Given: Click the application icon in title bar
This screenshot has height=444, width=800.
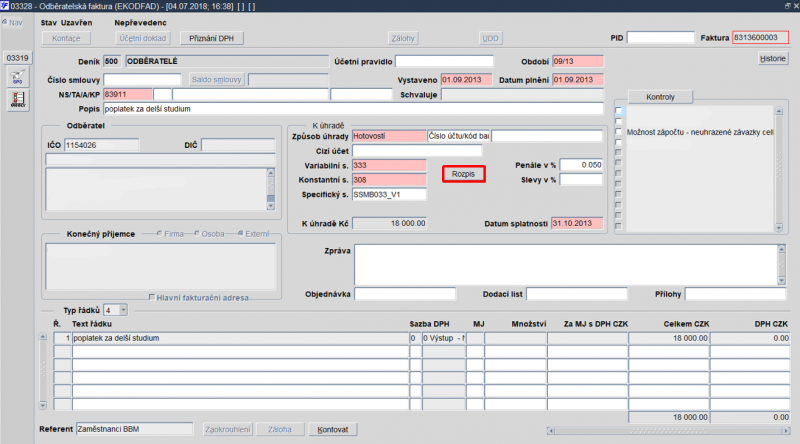Looking at the screenshot, I should tap(5, 6).
